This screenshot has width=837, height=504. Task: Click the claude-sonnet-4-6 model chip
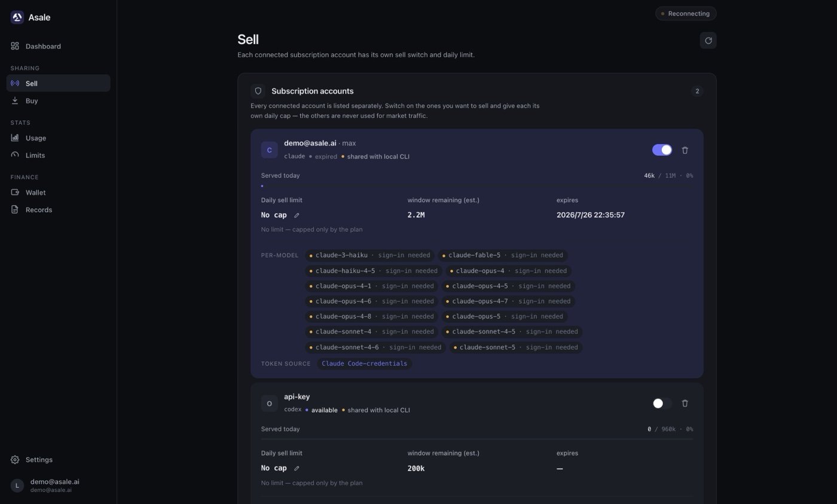(375, 347)
